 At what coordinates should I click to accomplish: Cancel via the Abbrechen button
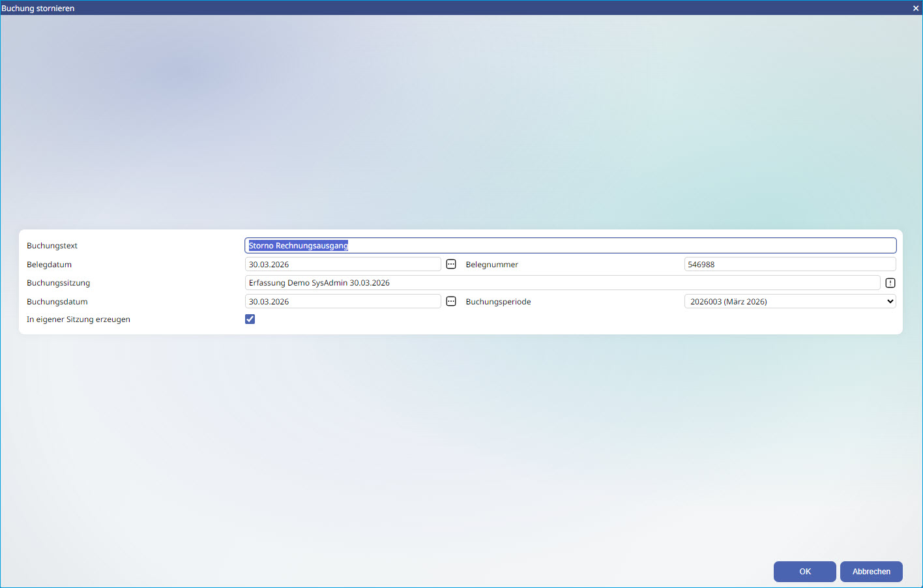(x=872, y=572)
